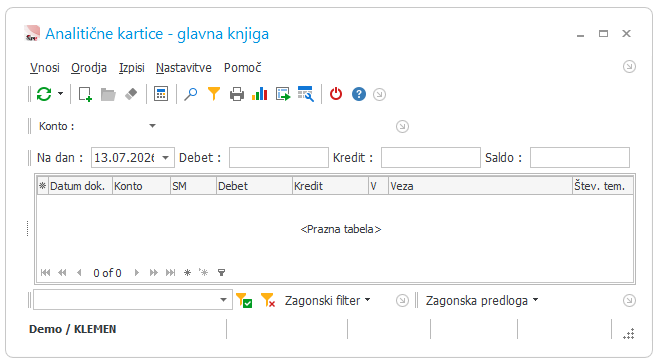The width and height of the screenshot is (655, 360).
Task: Click the printer icon
Action: 237,94
